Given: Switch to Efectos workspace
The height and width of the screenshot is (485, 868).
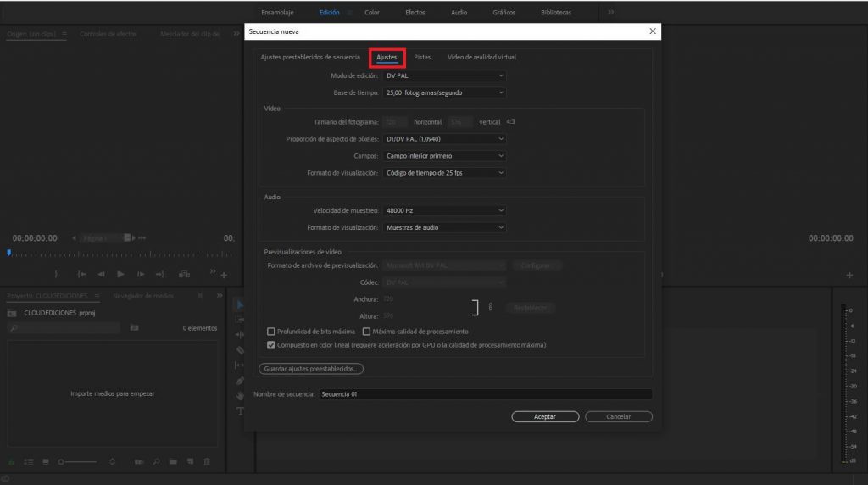Looking at the screenshot, I should (415, 12).
